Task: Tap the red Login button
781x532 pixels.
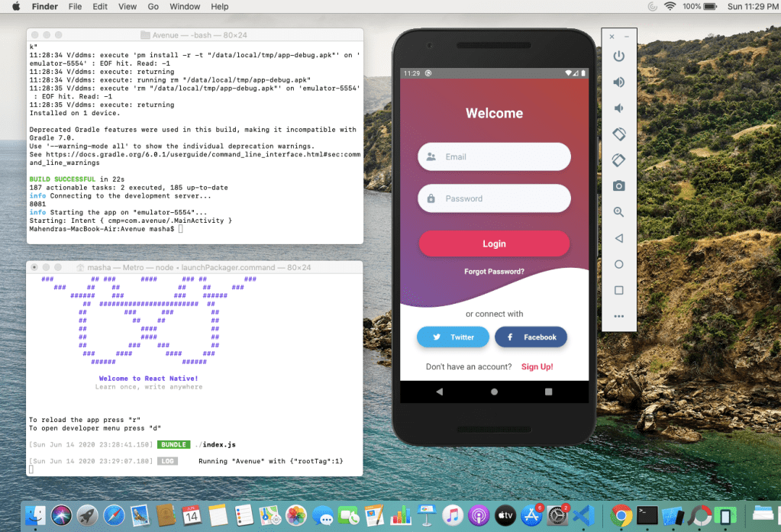Action: (x=494, y=243)
